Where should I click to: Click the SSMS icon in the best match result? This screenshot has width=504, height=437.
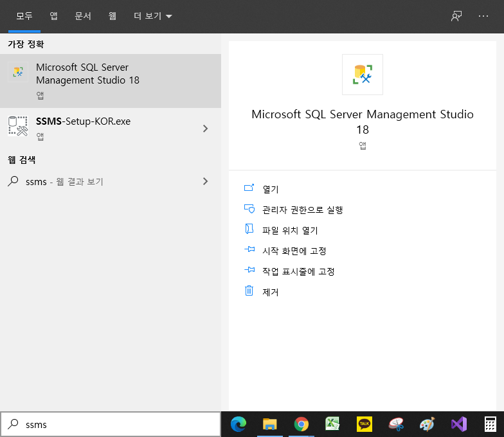coord(18,72)
